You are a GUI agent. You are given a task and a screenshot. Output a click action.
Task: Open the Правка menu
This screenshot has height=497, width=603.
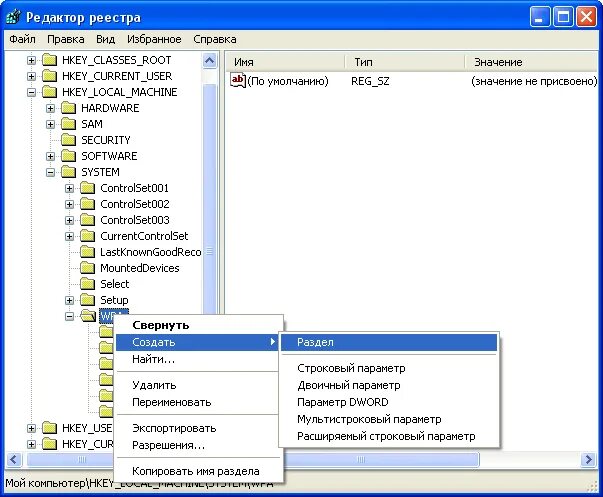tap(66, 39)
